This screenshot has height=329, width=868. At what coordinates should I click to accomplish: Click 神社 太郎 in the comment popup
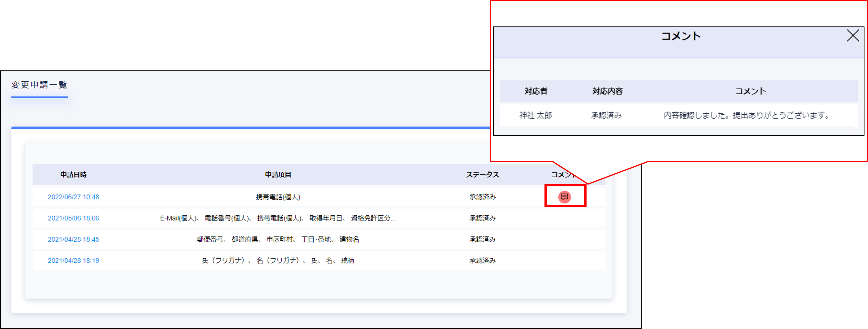tap(535, 115)
